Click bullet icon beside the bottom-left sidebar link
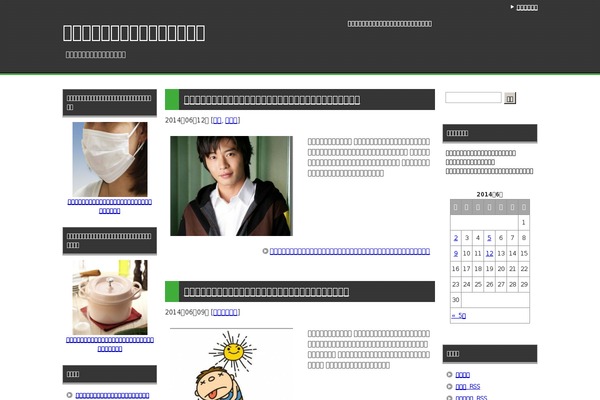 69,395
